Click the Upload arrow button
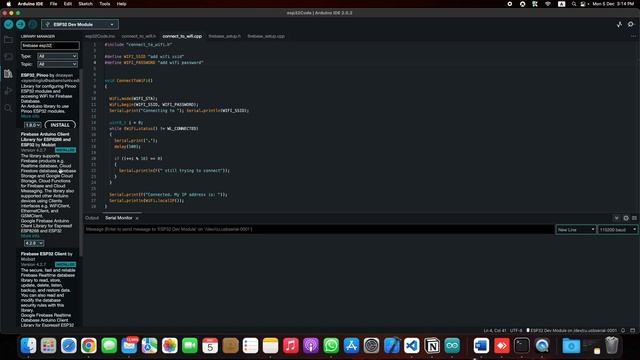Viewport: 640px width, 360px height. pos(20,24)
